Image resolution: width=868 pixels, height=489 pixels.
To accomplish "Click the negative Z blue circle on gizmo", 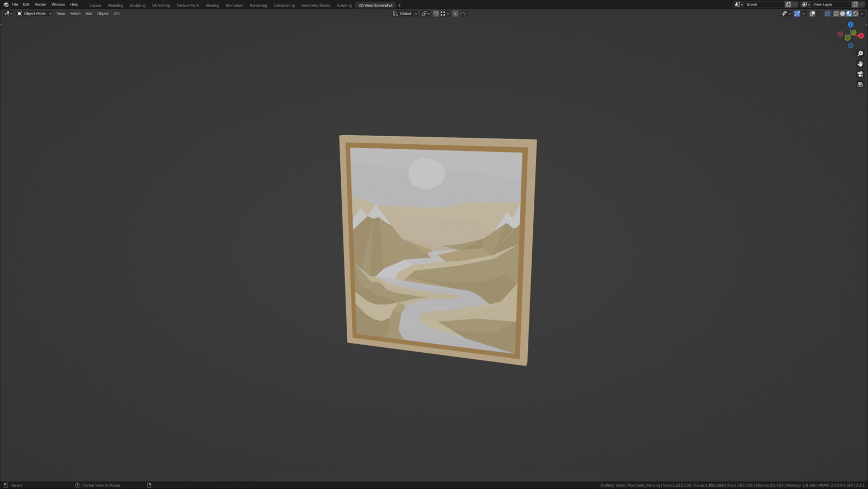I will pyautogui.click(x=851, y=46).
